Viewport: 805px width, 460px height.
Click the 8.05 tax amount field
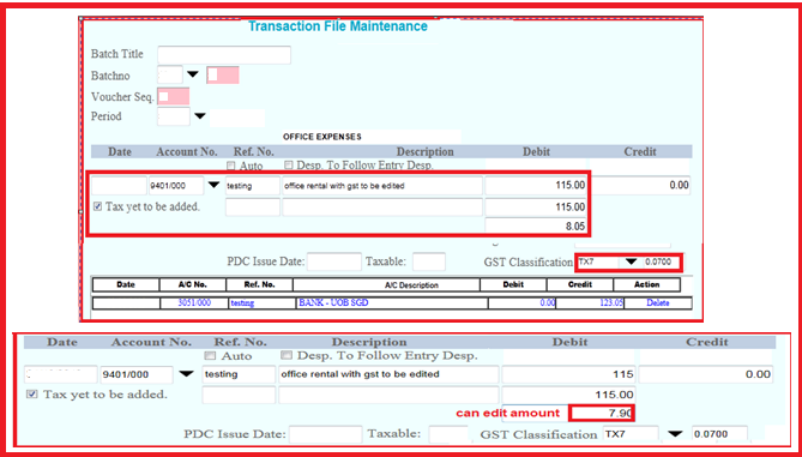[536, 227]
